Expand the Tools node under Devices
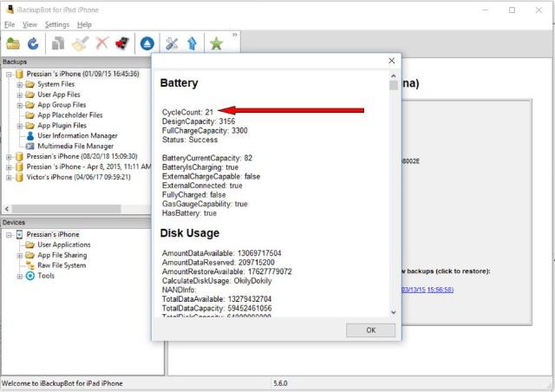Image resolution: width=555 pixels, height=392 pixels. coord(19,276)
